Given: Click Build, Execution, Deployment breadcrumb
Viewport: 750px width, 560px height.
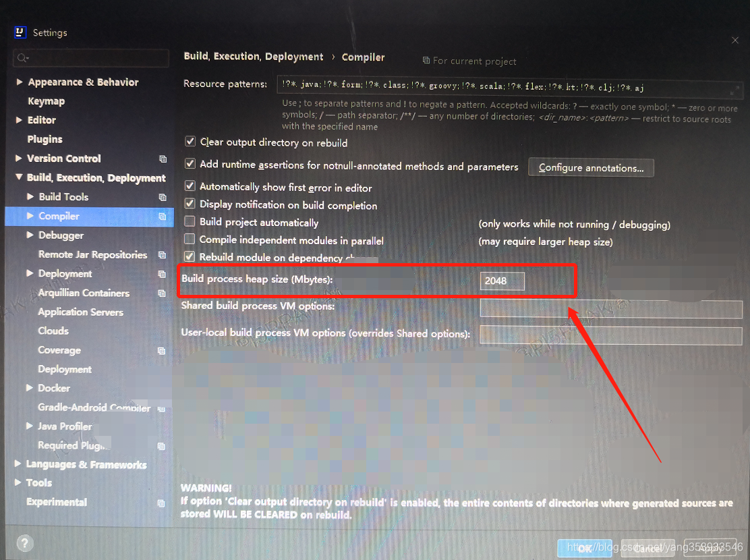Looking at the screenshot, I should pyautogui.click(x=254, y=57).
